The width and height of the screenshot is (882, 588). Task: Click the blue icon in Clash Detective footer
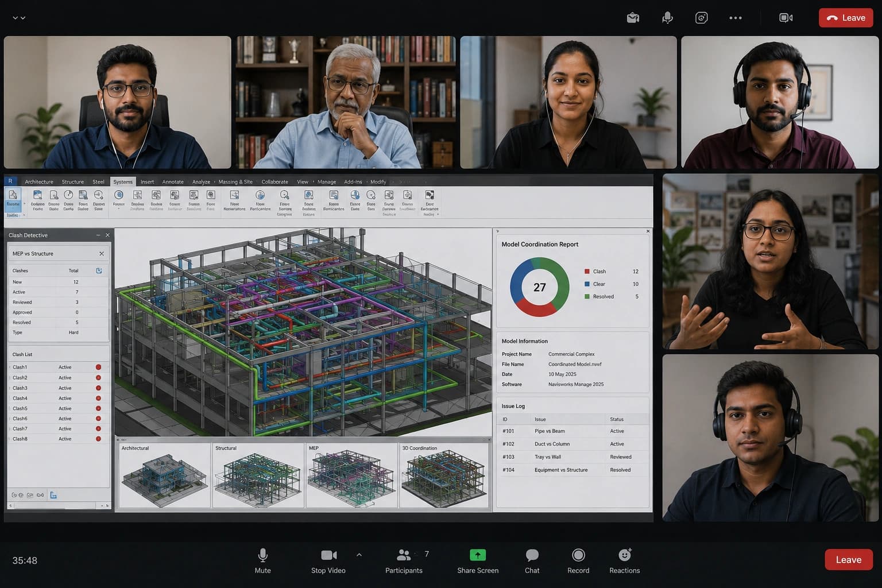[x=53, y=495]
